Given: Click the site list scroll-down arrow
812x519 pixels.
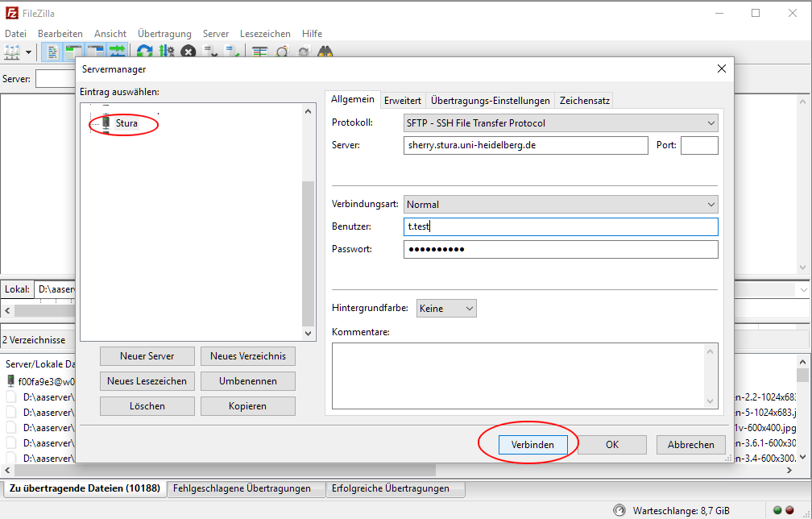Looking at the screenshot, I should [308, 333].
